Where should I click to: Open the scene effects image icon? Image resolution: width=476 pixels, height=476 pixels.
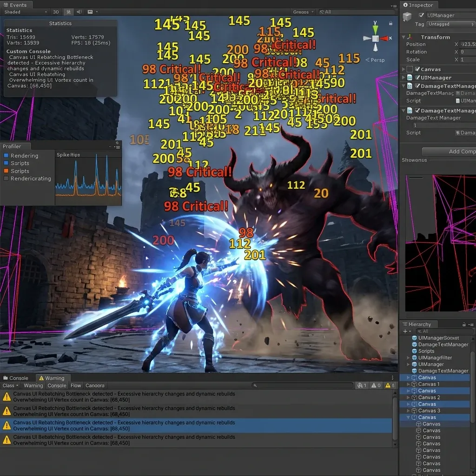[90, 12]
